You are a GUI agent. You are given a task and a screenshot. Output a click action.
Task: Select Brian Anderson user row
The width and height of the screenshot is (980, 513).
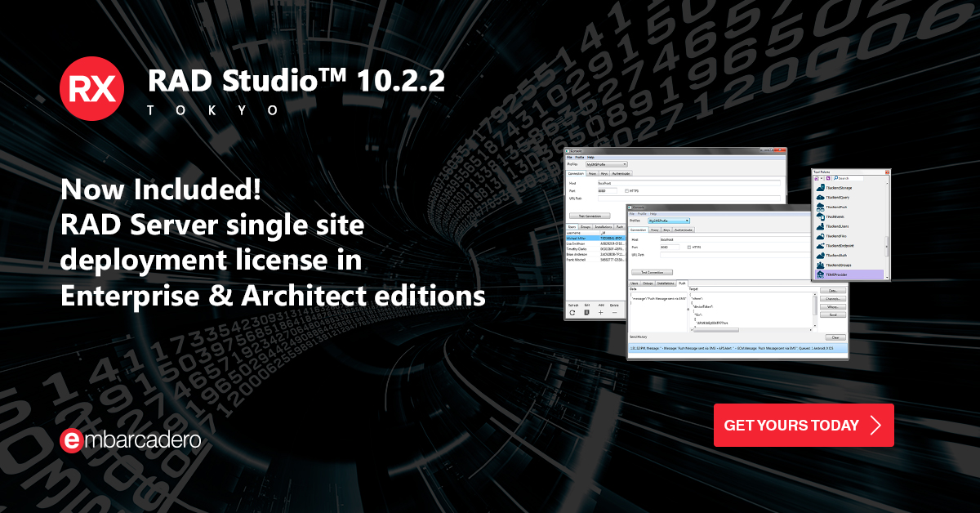click(595, 254)
